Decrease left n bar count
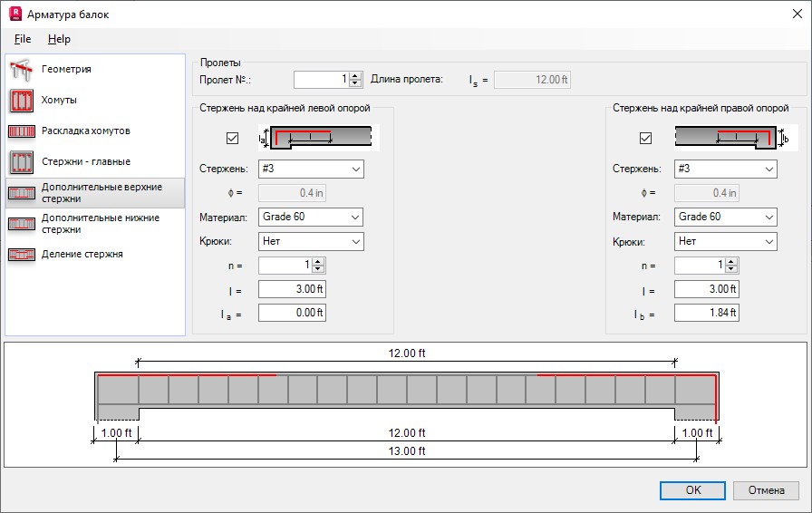This screenshot has height=513, width=812. (318, 269)
